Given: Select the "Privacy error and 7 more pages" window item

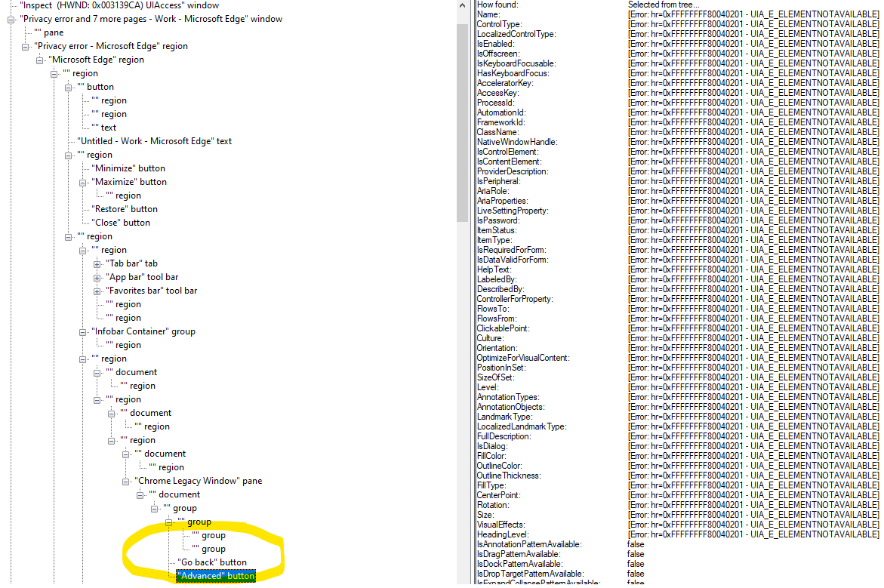Looking at the screenshot, I should [151, 19].
